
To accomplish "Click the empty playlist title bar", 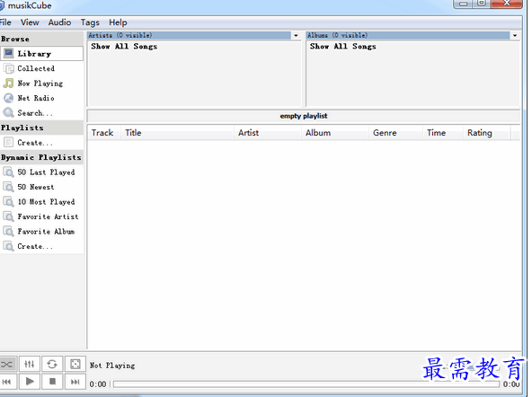I will click(304, 116).
